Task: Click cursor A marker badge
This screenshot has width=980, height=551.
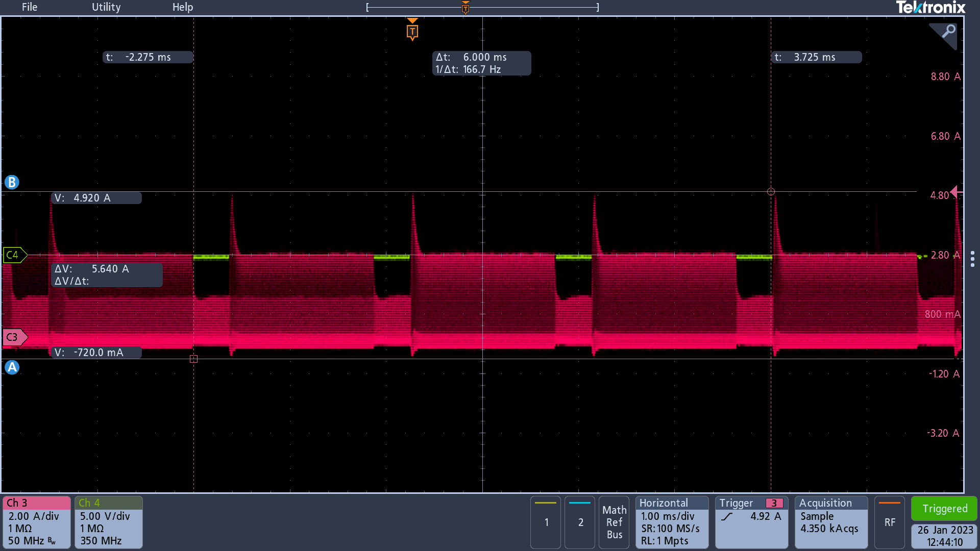Action: click(12, 367)
